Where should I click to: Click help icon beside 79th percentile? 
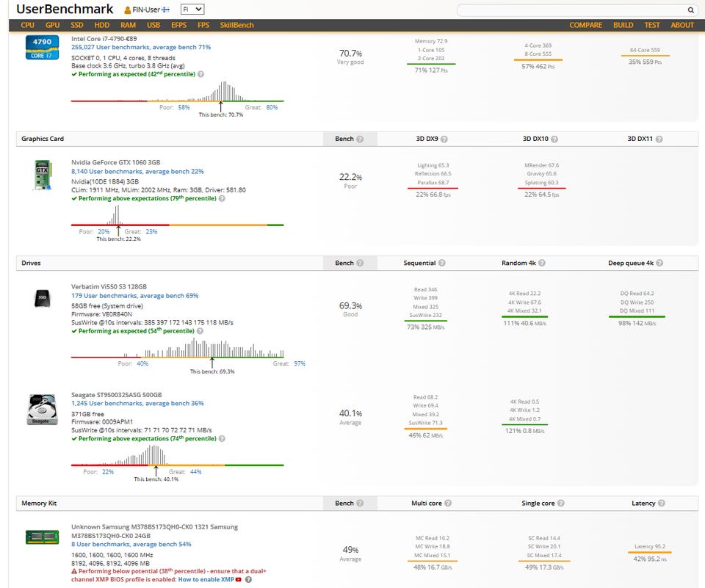coord(222,198)
